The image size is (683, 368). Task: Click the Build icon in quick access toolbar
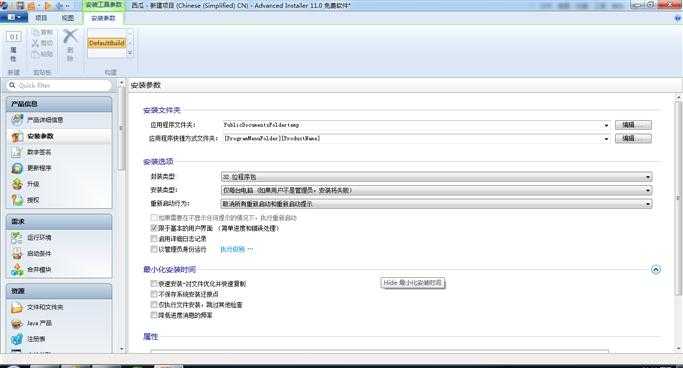point(32,6)
